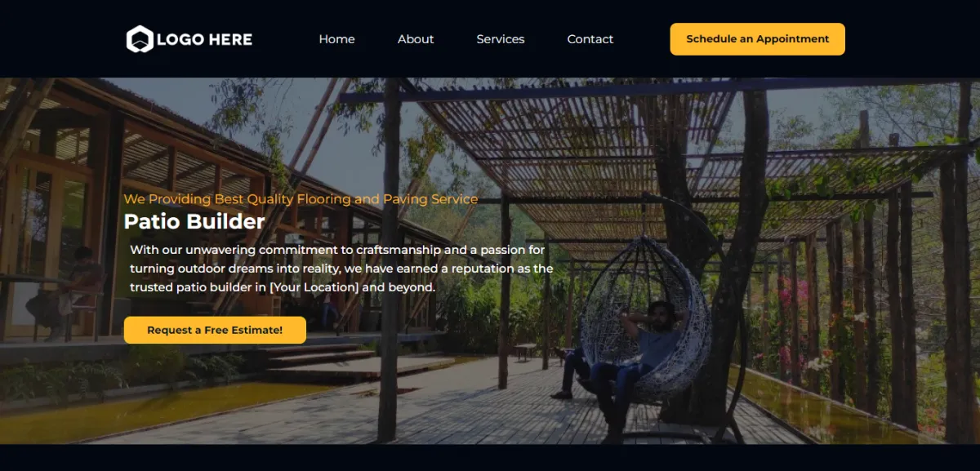Click the dark strip below hero image
Screen dimensions: 980x471
(490, 458)
